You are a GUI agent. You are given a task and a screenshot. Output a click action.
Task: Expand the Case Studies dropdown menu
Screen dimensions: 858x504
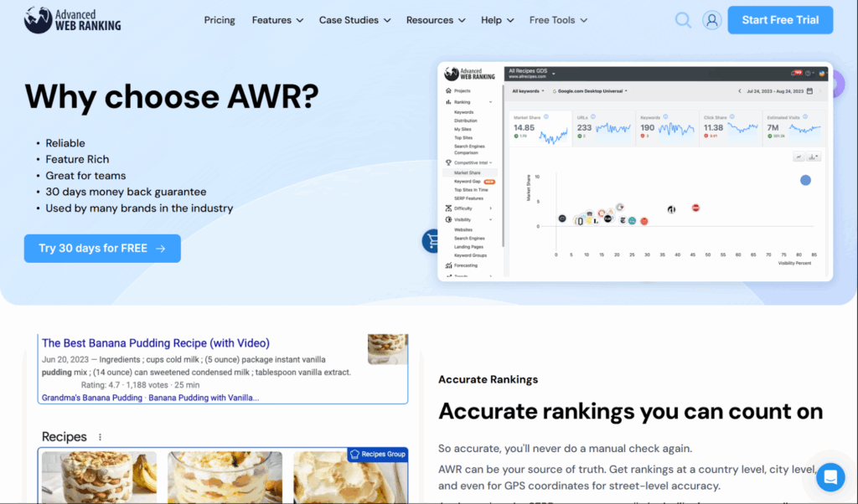pos(354,20)
